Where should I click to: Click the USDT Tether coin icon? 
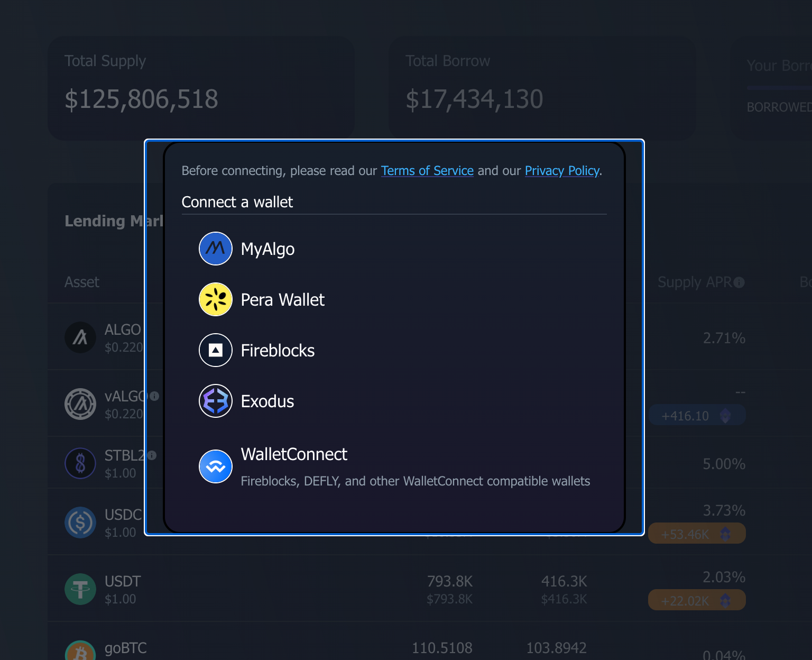pyautogui.click(x=80, y=589)
